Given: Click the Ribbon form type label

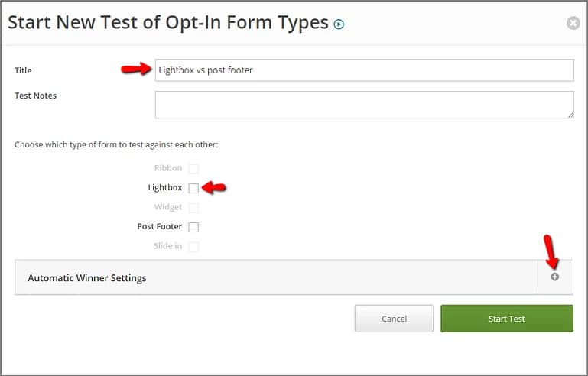Looking at the screenshot, I should point(168,168).
